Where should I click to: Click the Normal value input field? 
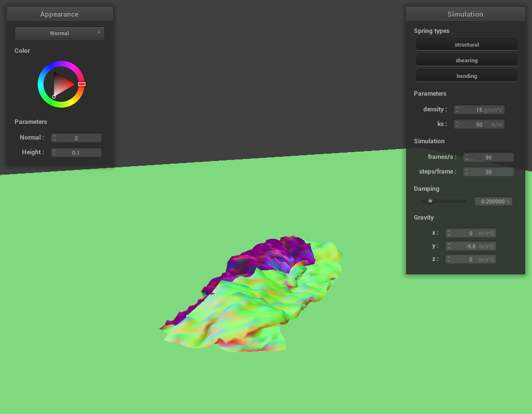pos(76,137)
